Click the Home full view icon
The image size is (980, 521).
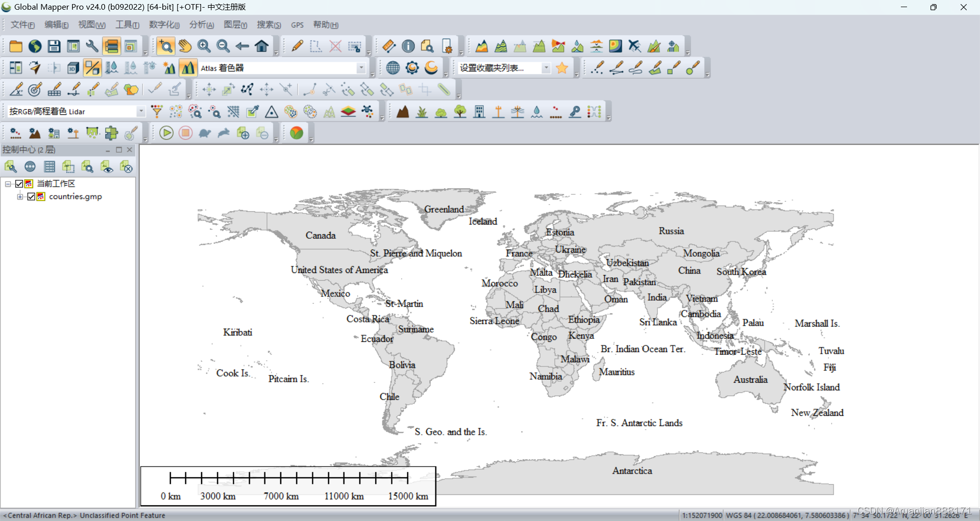[x=262, y=46]
